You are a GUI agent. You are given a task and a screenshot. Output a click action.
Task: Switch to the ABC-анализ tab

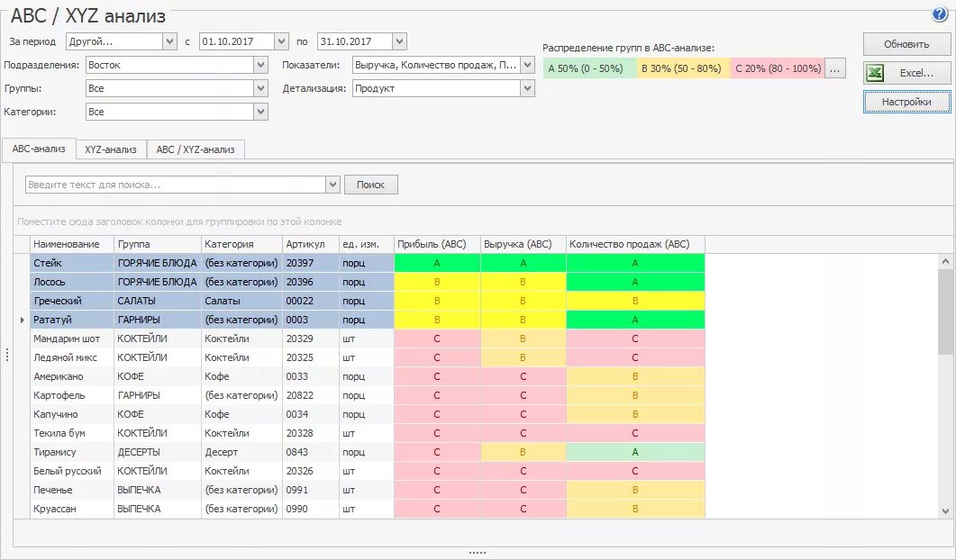pyautogui.click(x=39, y=149)
